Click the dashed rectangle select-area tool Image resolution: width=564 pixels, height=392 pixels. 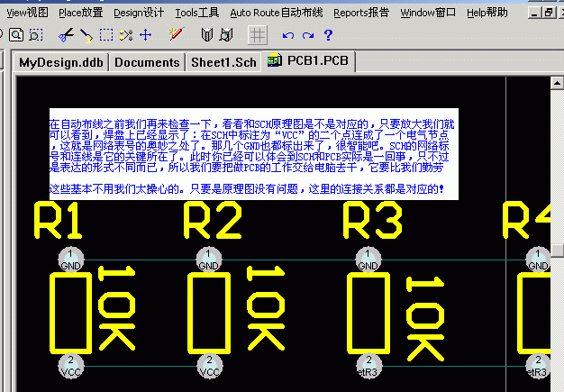coord(105,34)
